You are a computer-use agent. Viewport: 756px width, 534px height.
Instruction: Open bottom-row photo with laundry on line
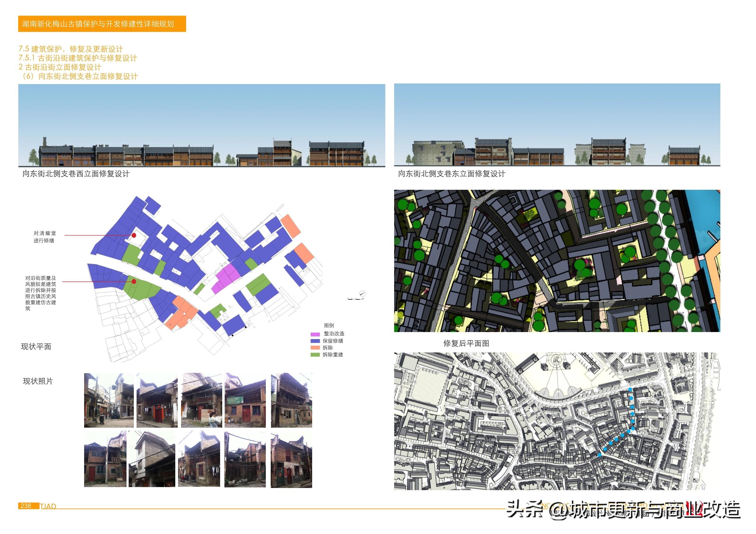199,459
